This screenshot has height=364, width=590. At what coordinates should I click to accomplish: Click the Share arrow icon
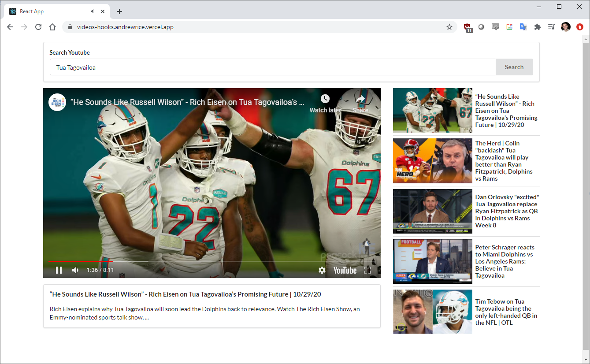(x=360, y=99)
